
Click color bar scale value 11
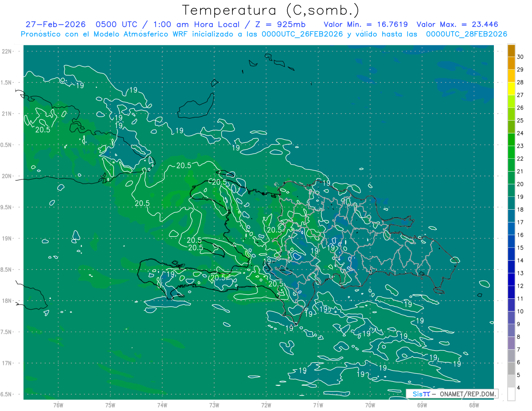click(x=520, y=299)
